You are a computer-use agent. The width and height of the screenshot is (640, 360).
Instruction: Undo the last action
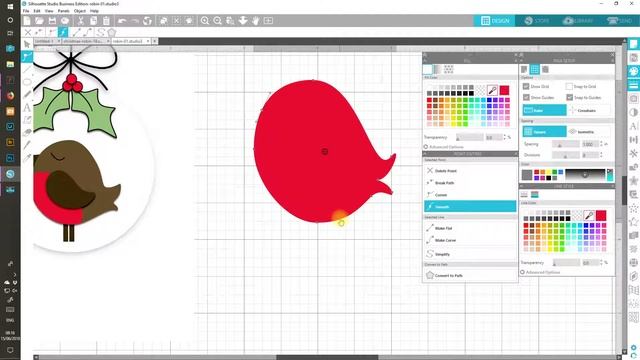[122, 20]
